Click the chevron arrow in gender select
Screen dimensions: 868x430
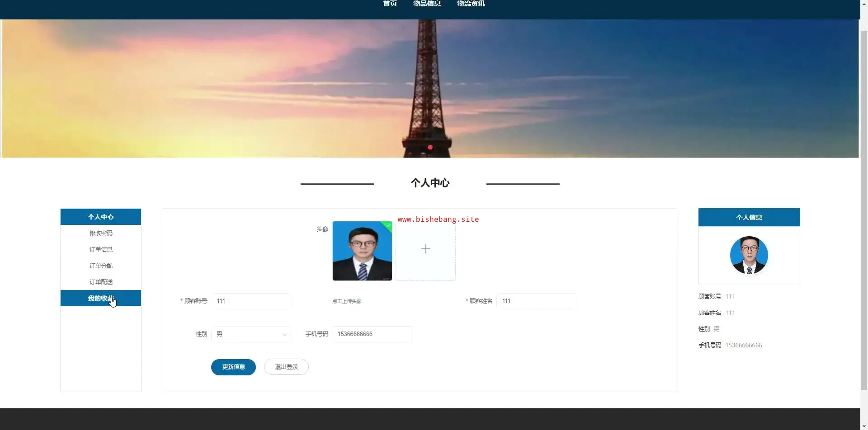point(284,335)
